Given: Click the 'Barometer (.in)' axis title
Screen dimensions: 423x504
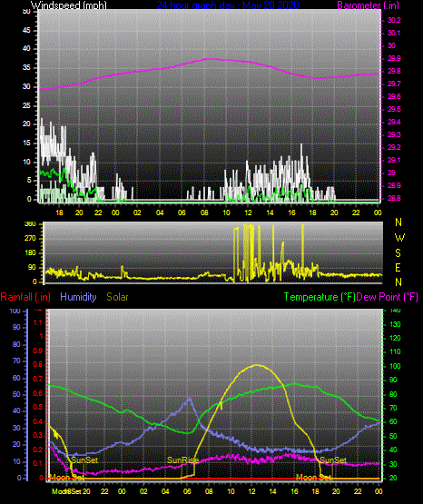Looking at the screenshot, I should [368, 5].
